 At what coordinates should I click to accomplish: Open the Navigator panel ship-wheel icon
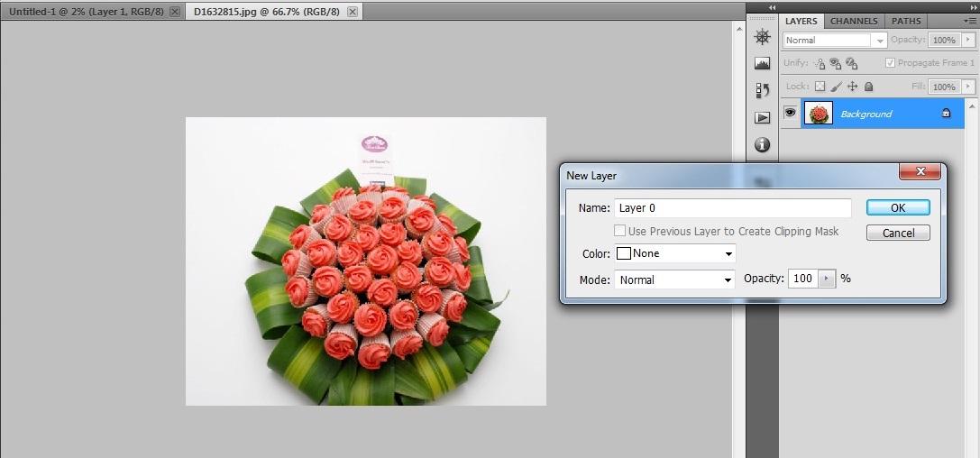click(x=763, y=37)
